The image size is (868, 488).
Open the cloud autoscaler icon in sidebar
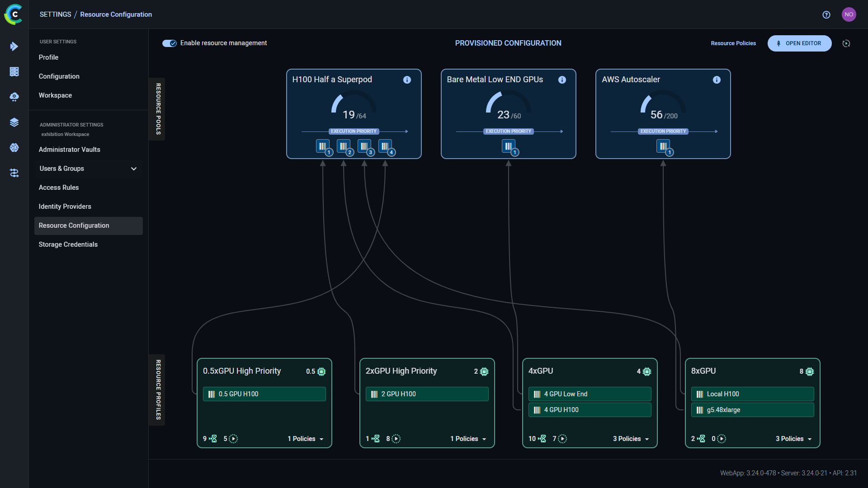(14, 97)
